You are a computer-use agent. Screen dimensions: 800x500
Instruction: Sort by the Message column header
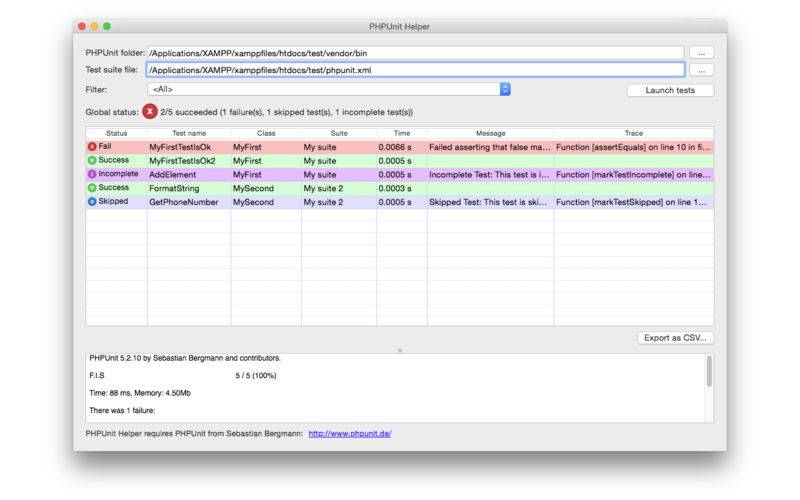coord(490,133)
